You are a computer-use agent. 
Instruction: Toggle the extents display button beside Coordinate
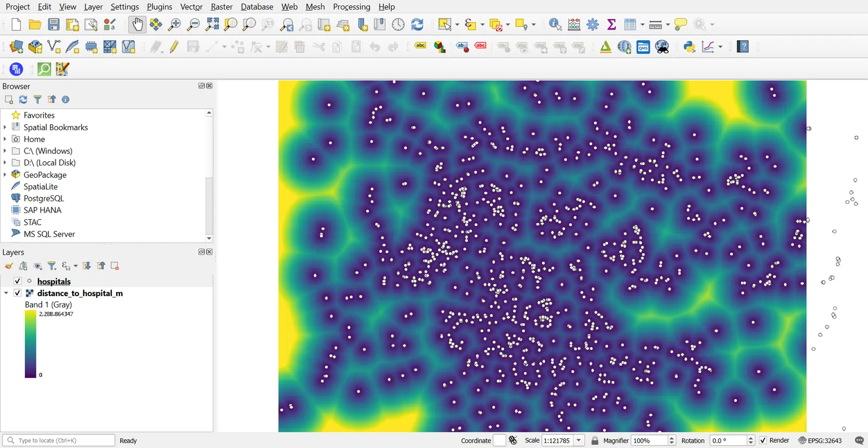pyautogui.click(x=513, y=440)
